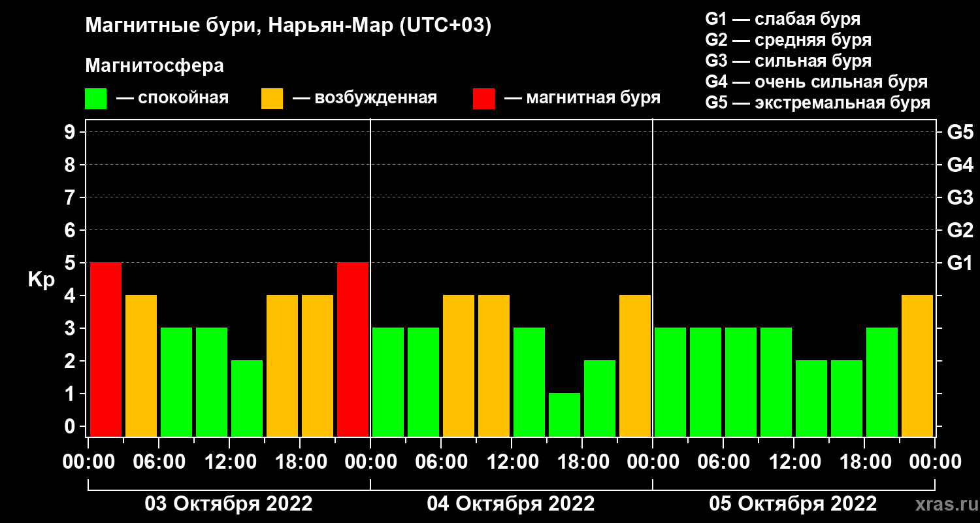
Task: Click the '— спокойная' legend label
Action: point(172,99)
